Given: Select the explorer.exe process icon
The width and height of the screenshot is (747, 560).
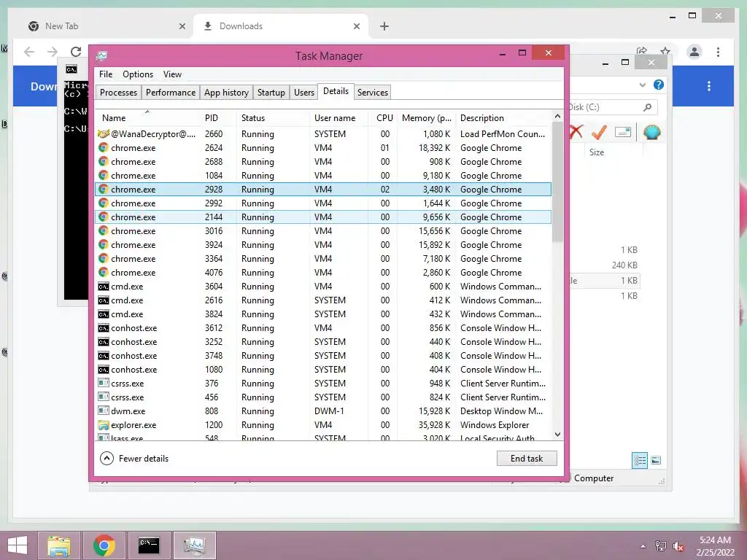Looking at the screenshot, I should pyautogui.click(x=104, y=425).
